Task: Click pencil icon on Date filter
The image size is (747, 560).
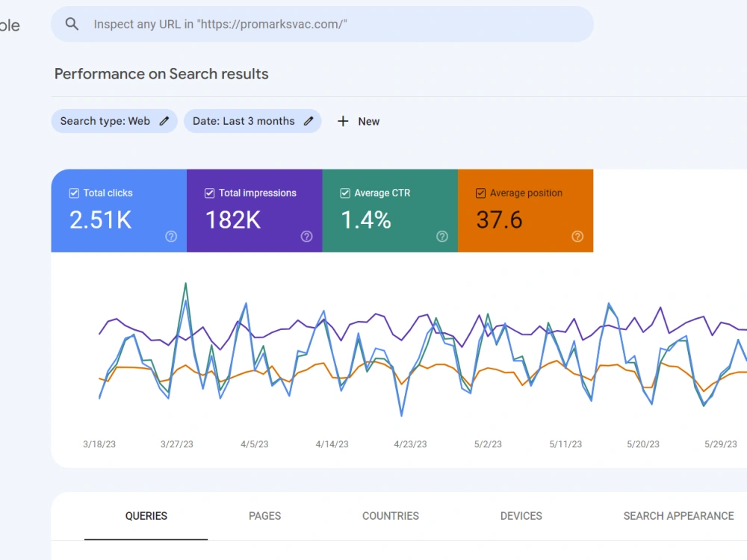Action: click(x=309, y=121)
